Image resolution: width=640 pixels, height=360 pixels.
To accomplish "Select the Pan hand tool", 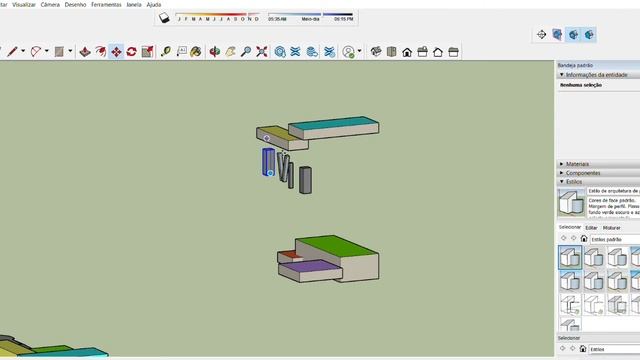I will point(230,52).
